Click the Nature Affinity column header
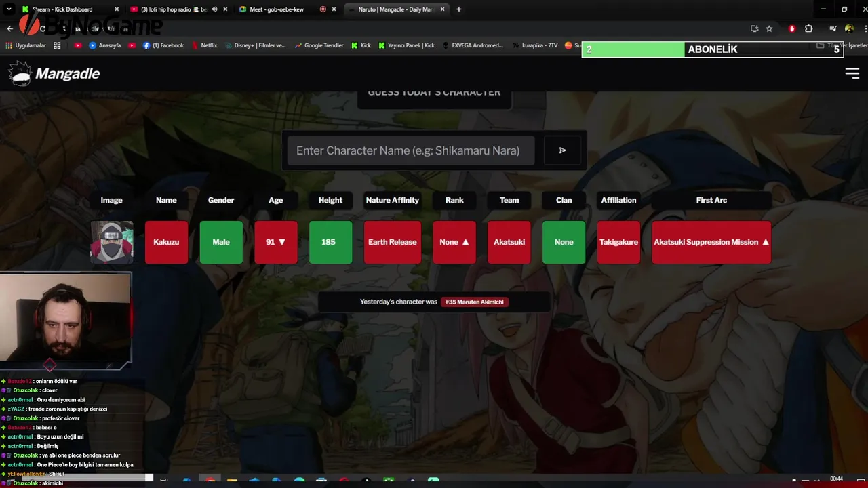Screen dimensions: 868x488 coord(393,200)
